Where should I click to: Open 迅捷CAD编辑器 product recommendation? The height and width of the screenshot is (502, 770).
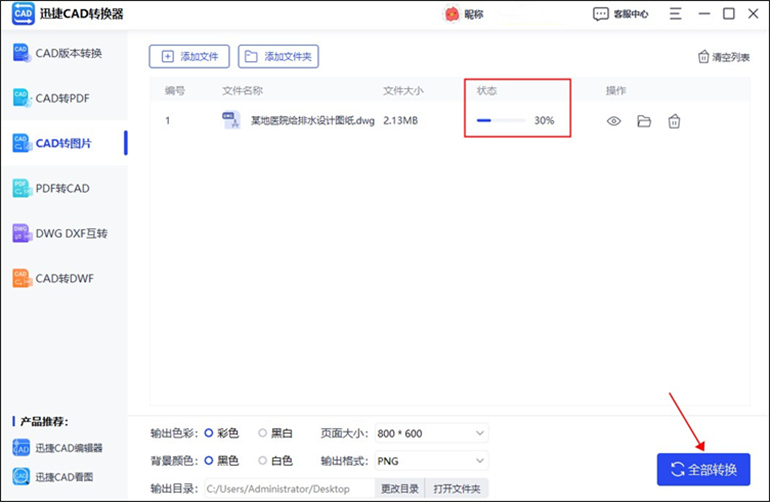57,448
